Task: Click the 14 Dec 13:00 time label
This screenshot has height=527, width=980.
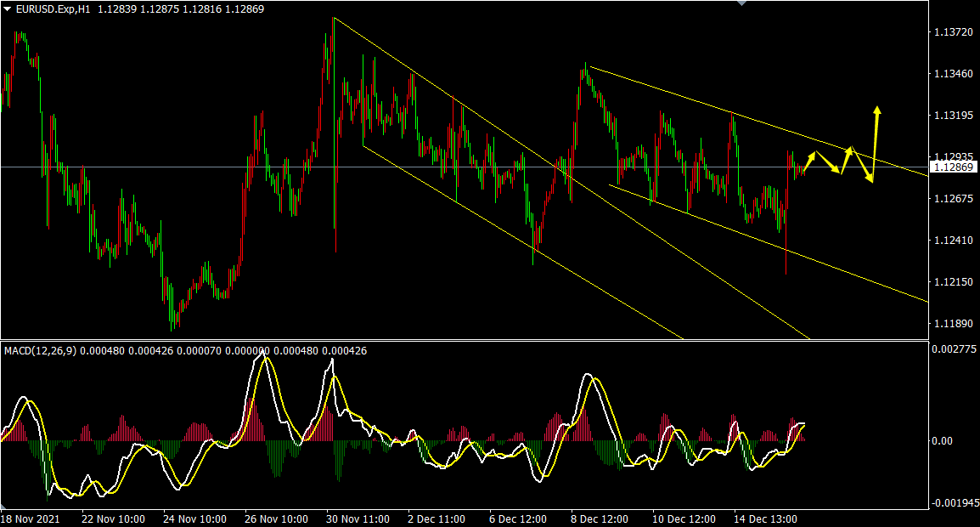Action: [x=765, y=518]
